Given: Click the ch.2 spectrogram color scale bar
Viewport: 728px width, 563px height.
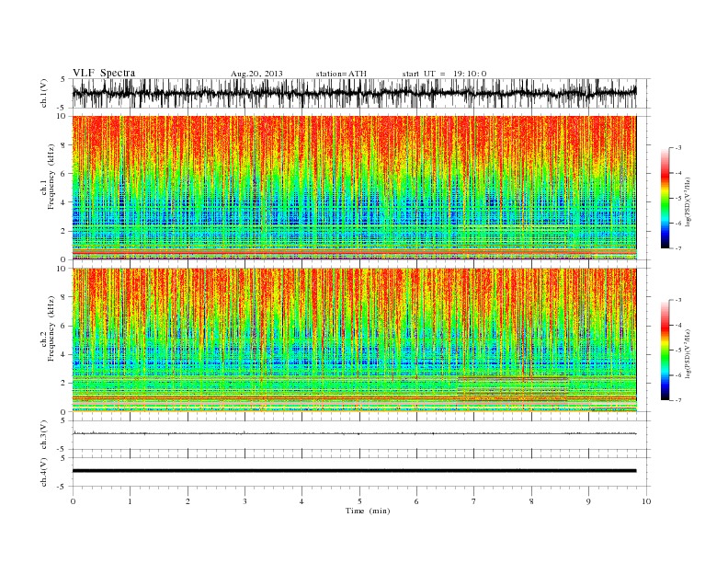Looking at the screenshot, I should click(665, 350).
